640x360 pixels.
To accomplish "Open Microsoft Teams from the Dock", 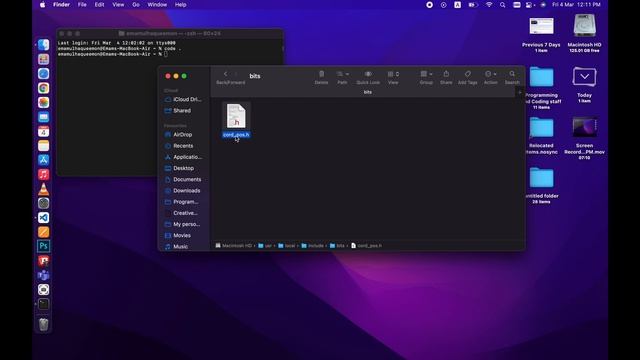I will 44,275.
